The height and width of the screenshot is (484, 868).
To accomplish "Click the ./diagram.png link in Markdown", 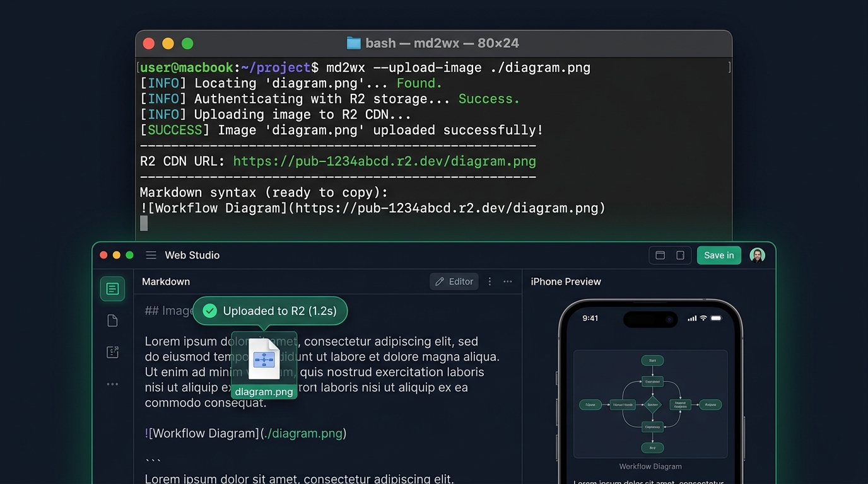I will (303, 434).
